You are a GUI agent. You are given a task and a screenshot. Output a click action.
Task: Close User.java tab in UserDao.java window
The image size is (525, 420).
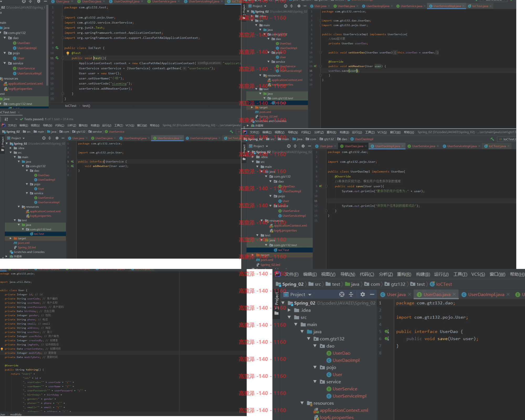409,295
